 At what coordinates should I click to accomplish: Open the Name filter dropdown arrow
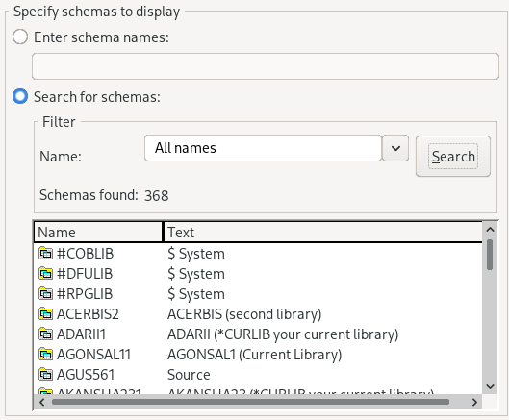[x=395, y=148]
